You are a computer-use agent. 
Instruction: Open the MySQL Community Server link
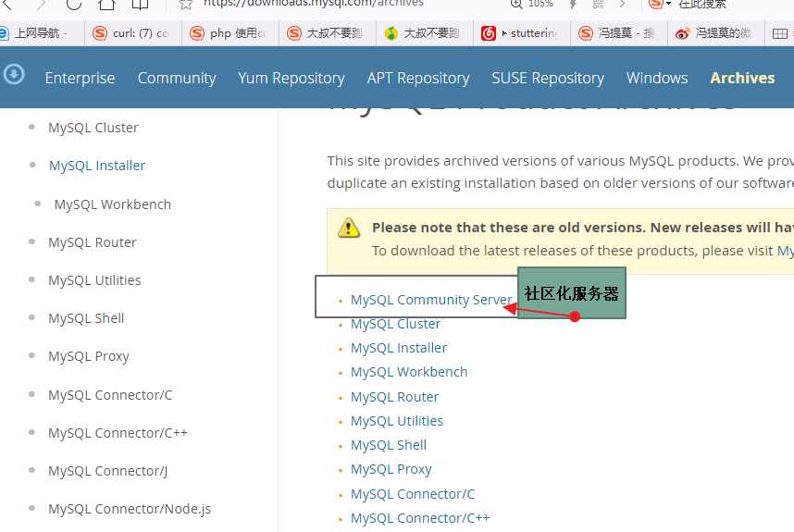[x=431, y=300]
